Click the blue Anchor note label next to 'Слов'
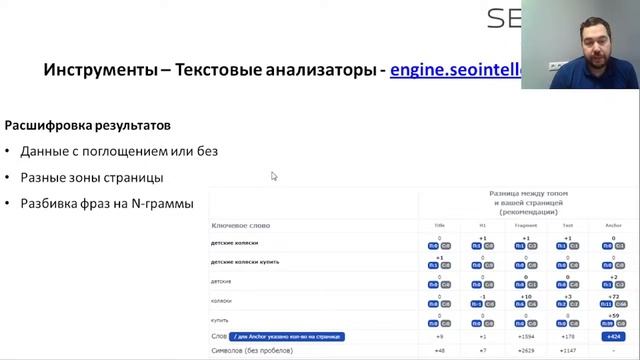This screenshot has width=640, height=360. [x=287, y=337]
